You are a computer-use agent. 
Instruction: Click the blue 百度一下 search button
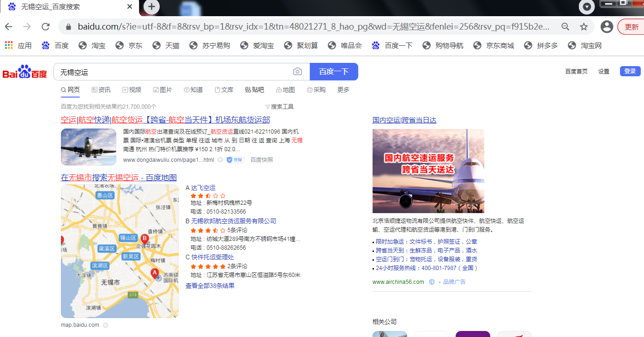point(334,72)
